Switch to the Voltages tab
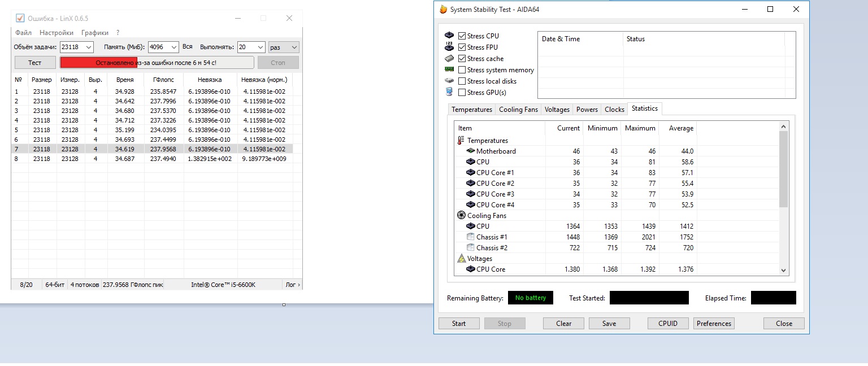 tap(557, 110)
